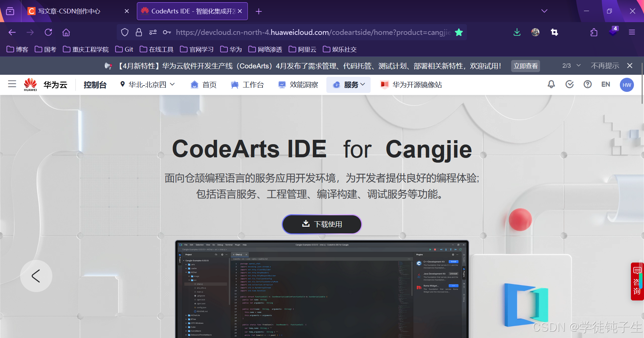This screenshot has width=644, height=338.
Task: Click the 下载使用 download button
Action: point(322,224)
